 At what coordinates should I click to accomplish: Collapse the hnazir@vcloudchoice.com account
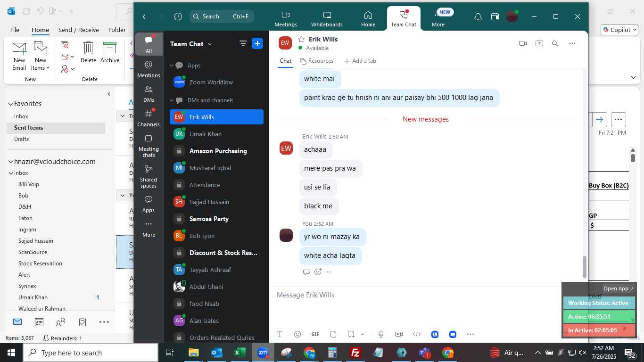tap(10, 162)
